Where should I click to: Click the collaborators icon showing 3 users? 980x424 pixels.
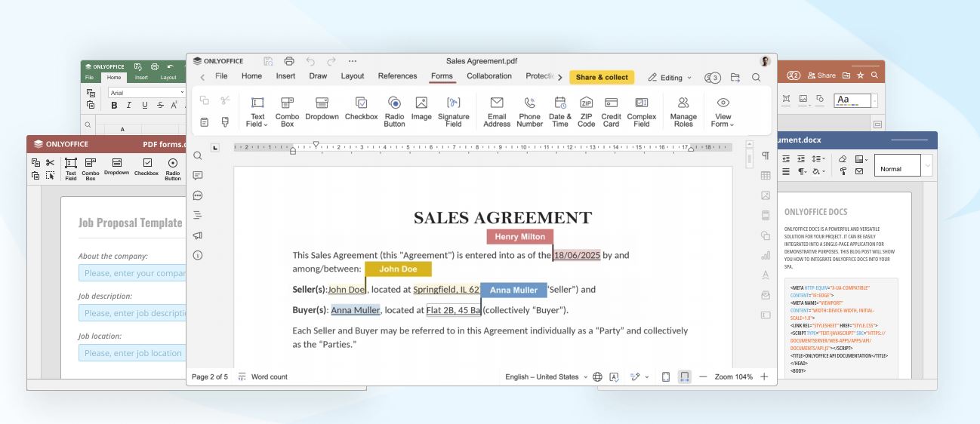(x=712, y=77)
